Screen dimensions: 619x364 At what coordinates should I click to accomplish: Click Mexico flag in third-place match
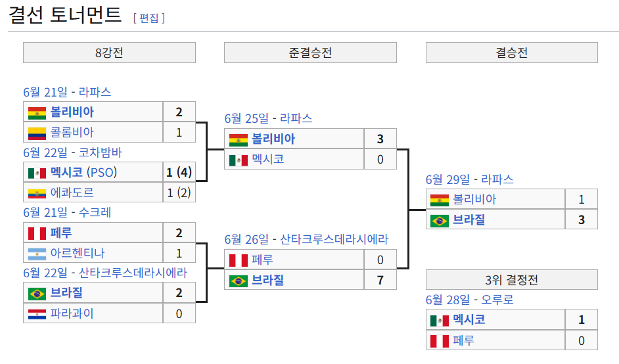440,321
